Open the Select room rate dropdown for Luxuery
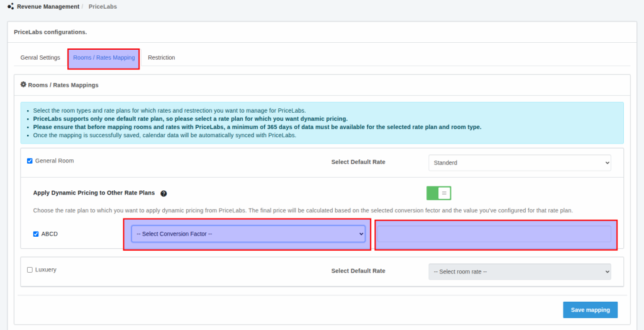 coord(519,271)
